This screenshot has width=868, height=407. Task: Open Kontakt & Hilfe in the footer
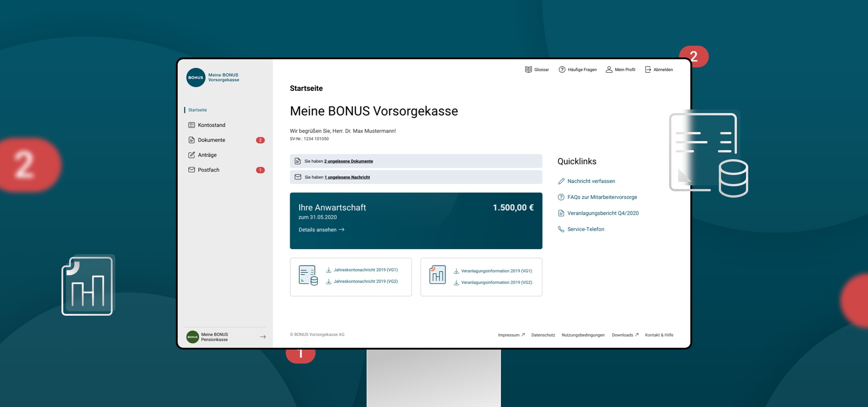(659, 335)
